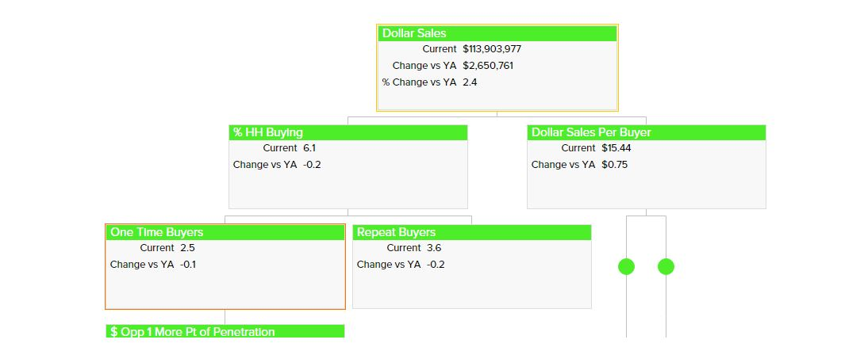Click the right green circle node
868x351 pixels.
[x=666, y=267]
